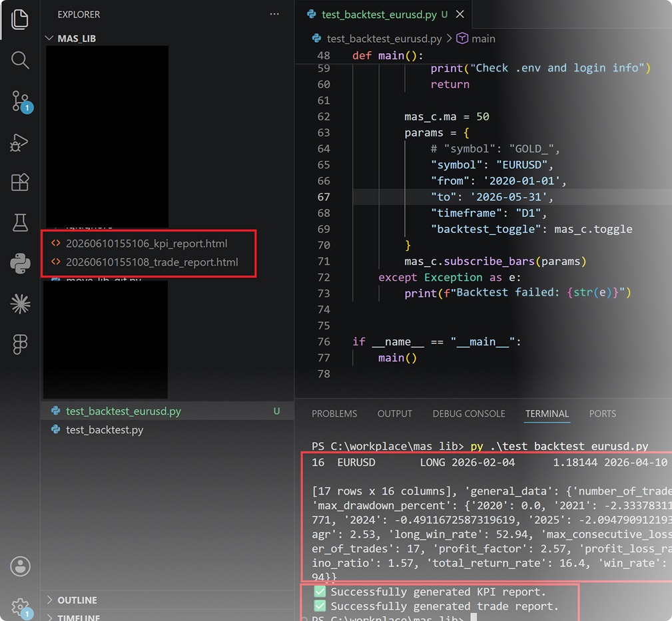Open Run and Debug view
Viewport: 672px width, 621px height.
19,142
